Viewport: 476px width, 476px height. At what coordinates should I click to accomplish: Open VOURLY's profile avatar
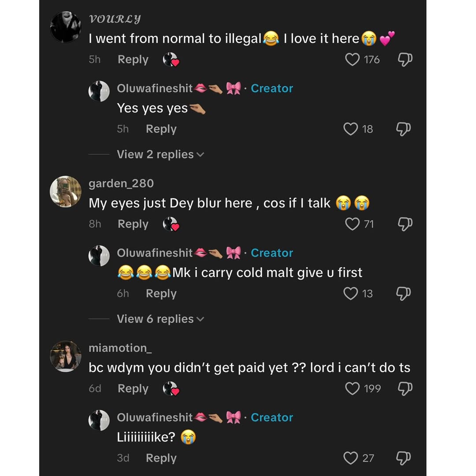pos(66,27)
